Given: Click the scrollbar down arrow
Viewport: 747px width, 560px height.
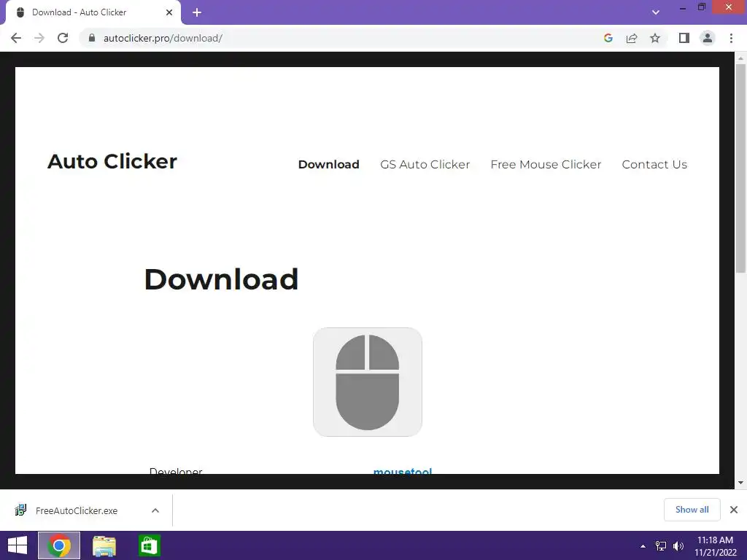Looking at the screenshot, I should point(740,483).
